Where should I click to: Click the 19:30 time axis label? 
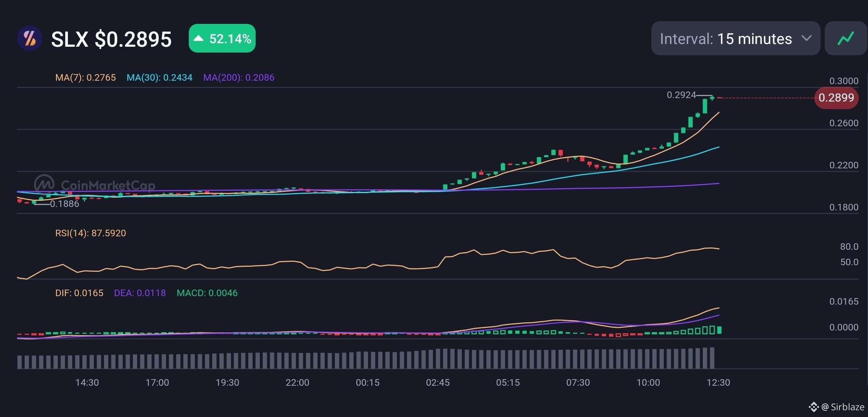227,382
